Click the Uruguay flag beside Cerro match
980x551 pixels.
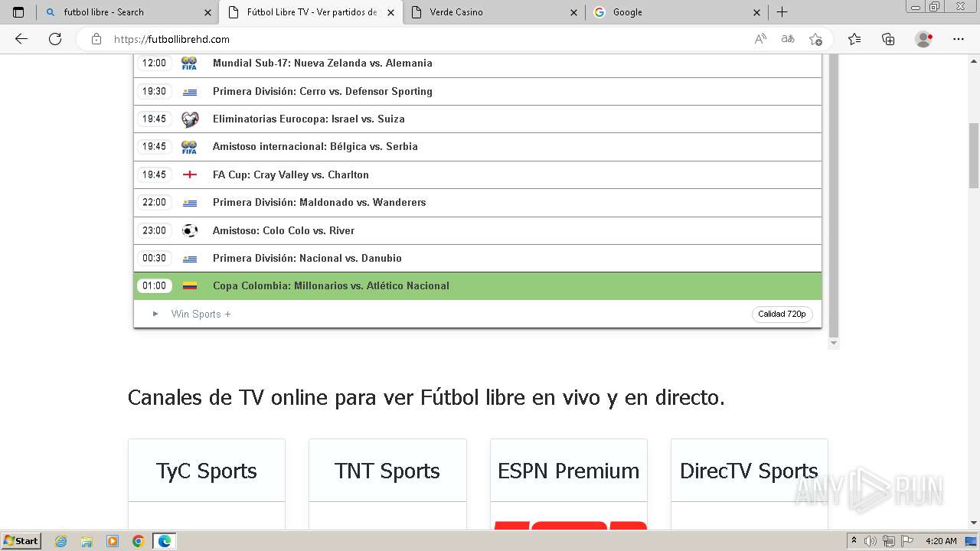tap(190, 92)
